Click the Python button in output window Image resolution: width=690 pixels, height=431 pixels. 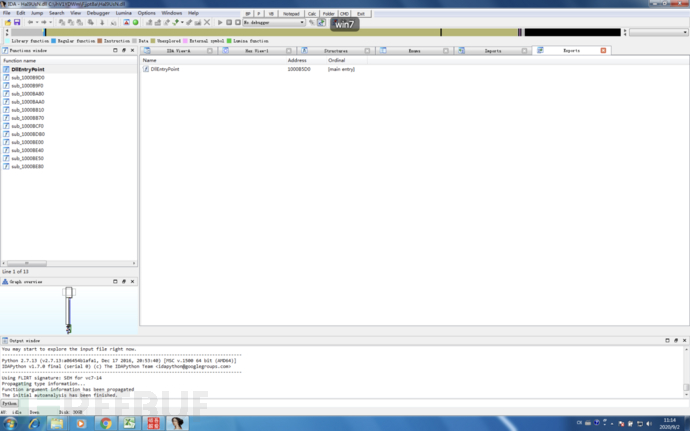pos(9,403)
